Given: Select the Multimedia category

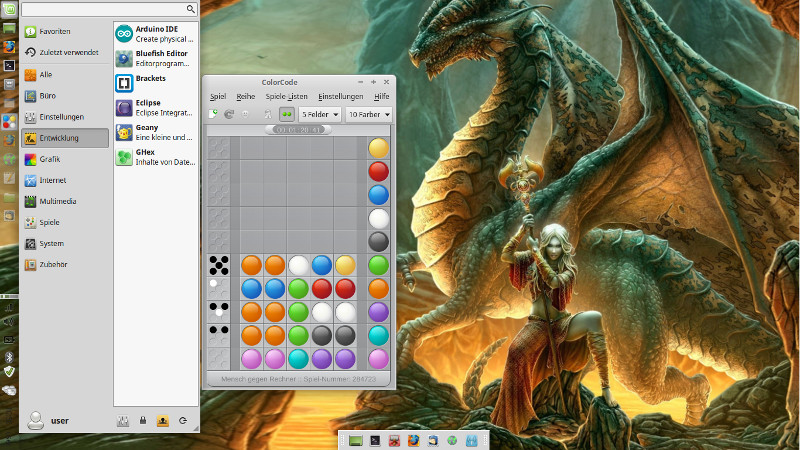Looking at the screenshot, I should [x=65, y=202].
